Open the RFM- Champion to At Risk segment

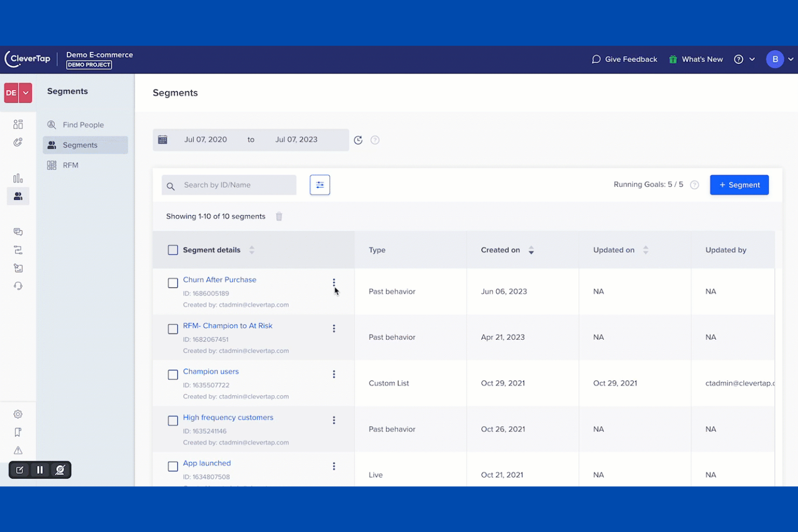tap(228, 326)
